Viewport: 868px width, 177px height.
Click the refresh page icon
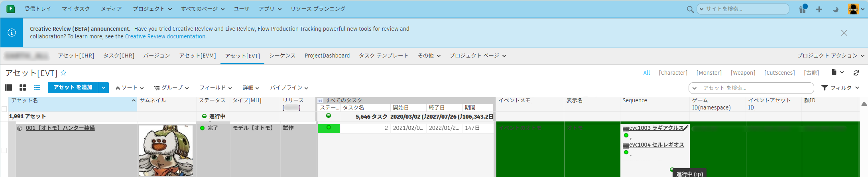pos(856,73)
